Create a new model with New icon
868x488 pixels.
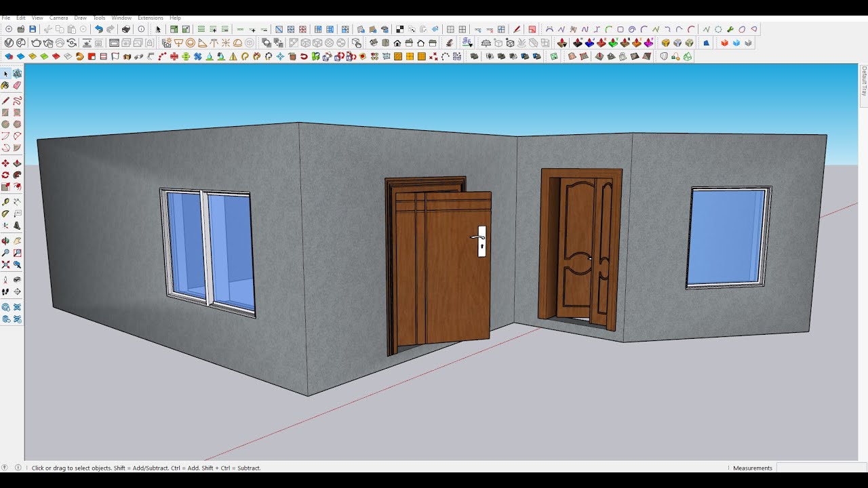click(x=9, y=29)
